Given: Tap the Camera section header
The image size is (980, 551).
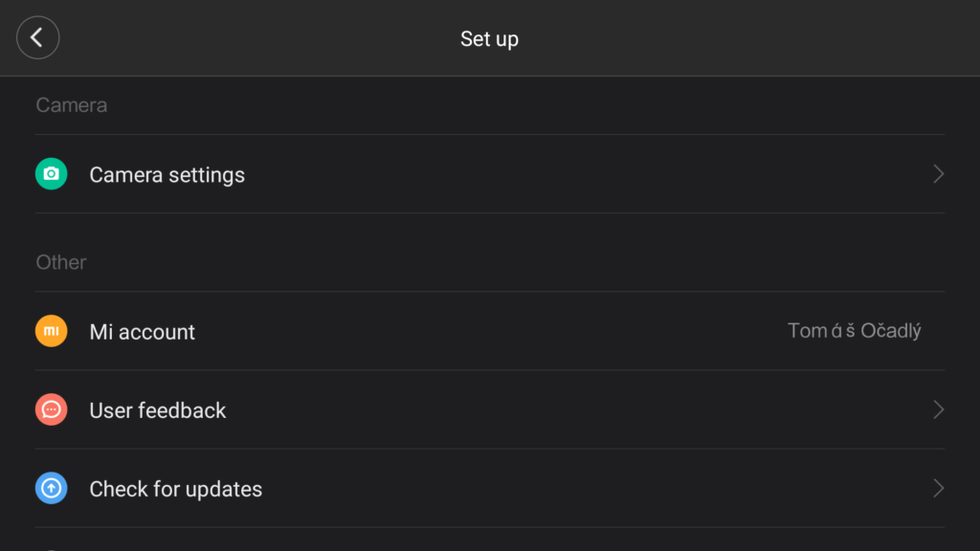Looking at the screenshot, I should coord(71,105).
